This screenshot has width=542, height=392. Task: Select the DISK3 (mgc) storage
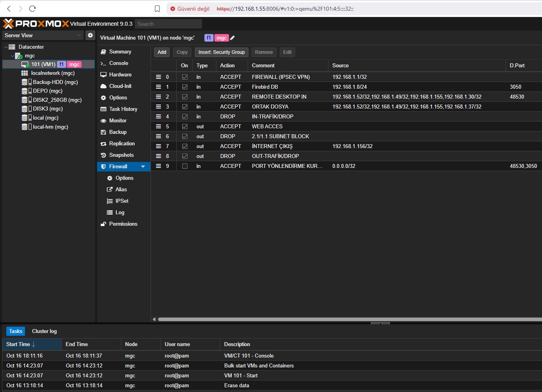pyautogui.click(x=48, y=109)
